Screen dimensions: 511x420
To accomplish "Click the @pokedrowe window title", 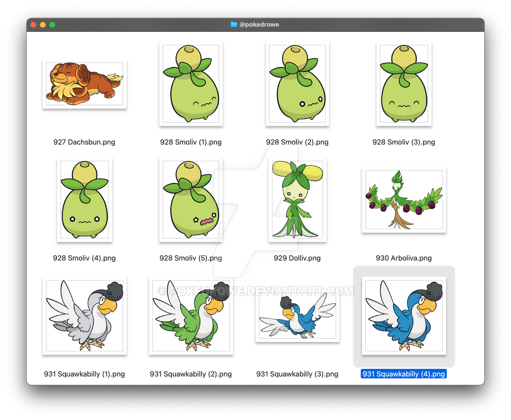I will [x=259, y=24].
